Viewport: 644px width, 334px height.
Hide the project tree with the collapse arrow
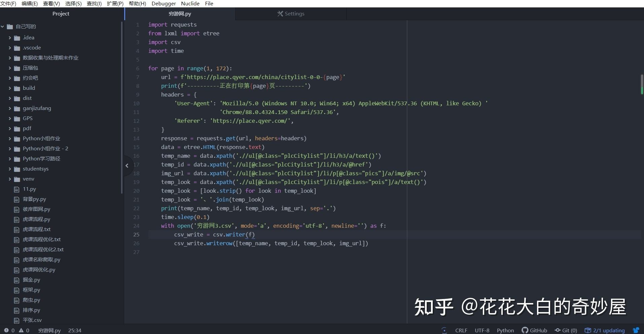(x=127, y=165)
